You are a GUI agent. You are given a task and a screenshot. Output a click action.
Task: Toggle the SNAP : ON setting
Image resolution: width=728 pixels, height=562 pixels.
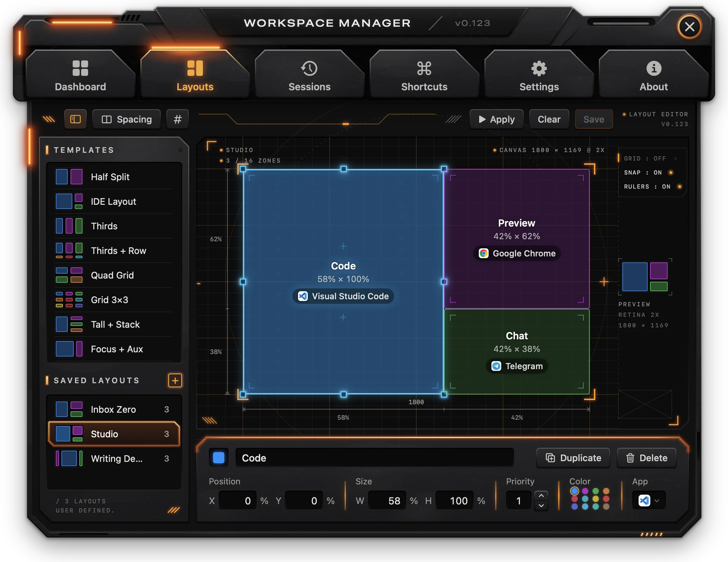(648, 172)
